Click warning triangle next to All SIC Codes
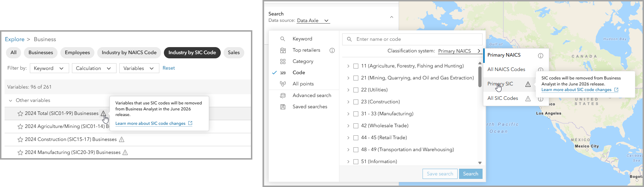The image size is (644, 187). click(528, 99)
